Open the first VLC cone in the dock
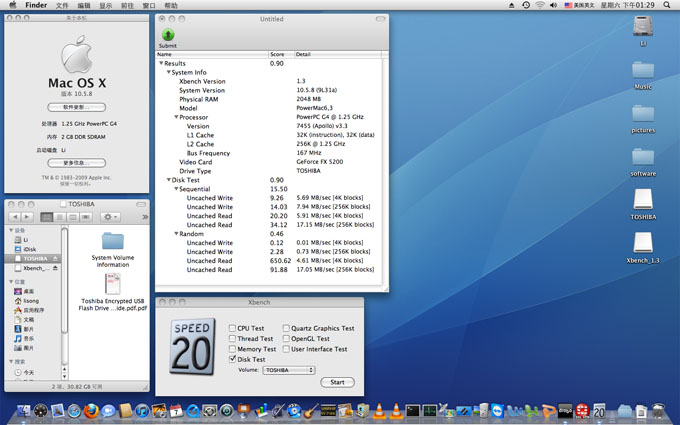The height and width of the screenshot is (425, 680). (379, 410)
